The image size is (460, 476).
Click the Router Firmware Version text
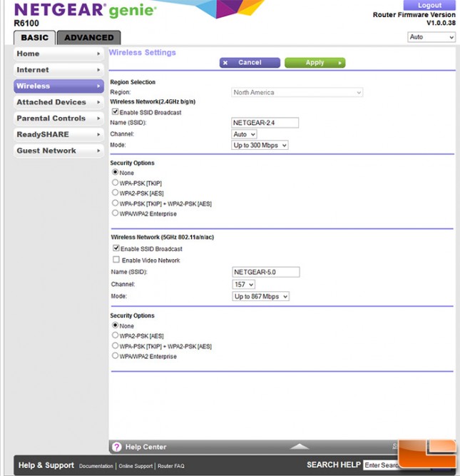pyautogui.click(x=414, y=15)
